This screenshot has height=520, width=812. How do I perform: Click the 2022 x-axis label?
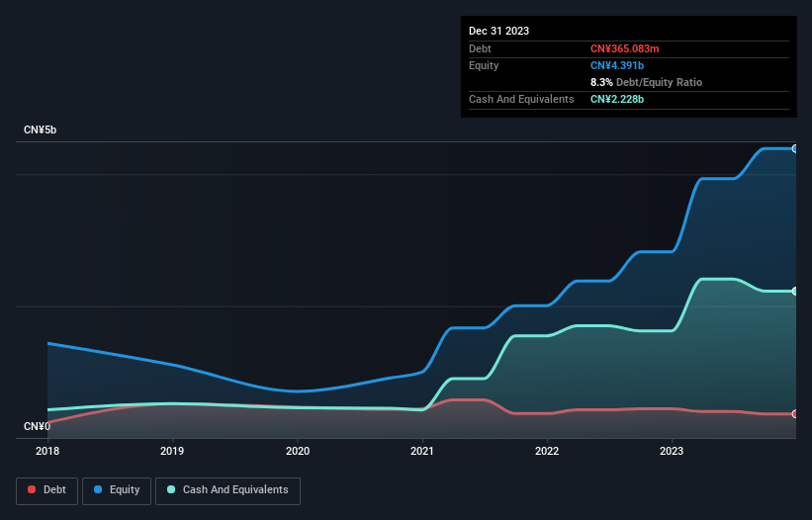[547, 451]
